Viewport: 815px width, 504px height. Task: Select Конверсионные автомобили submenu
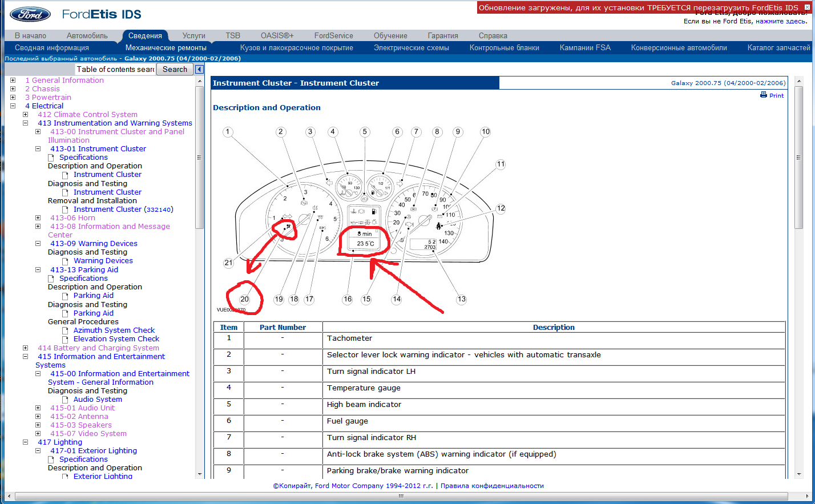679,48
